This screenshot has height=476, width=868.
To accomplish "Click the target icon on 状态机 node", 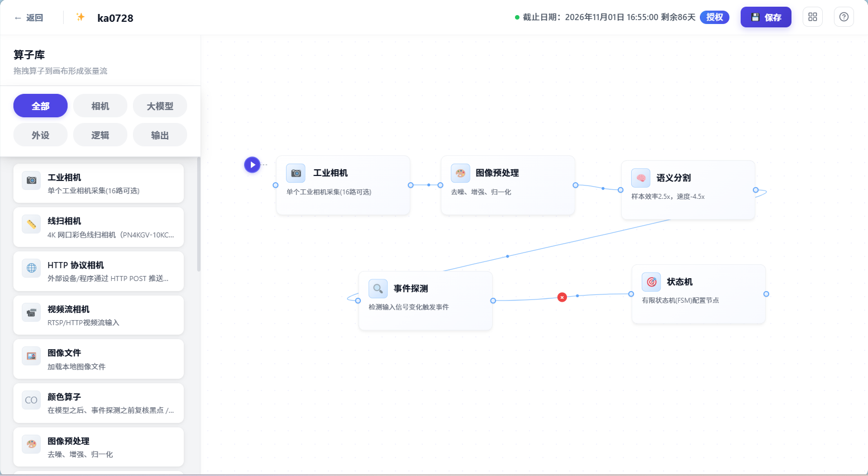I will (651, 282).
